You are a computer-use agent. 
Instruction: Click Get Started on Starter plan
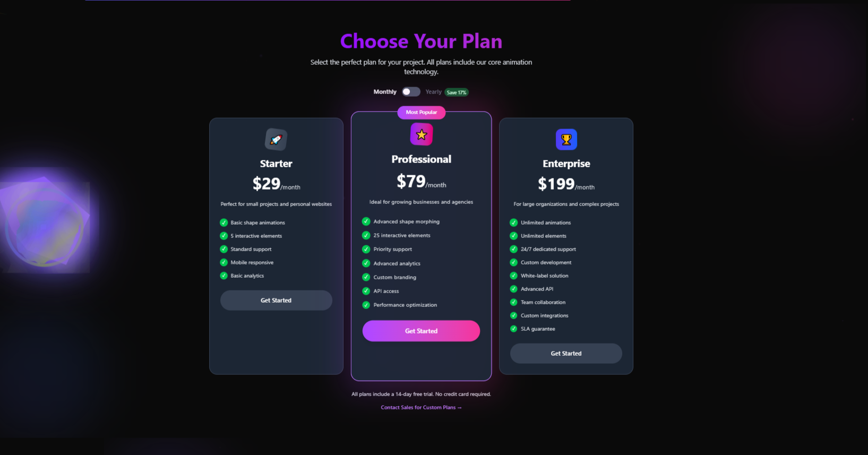coord(276,301)
